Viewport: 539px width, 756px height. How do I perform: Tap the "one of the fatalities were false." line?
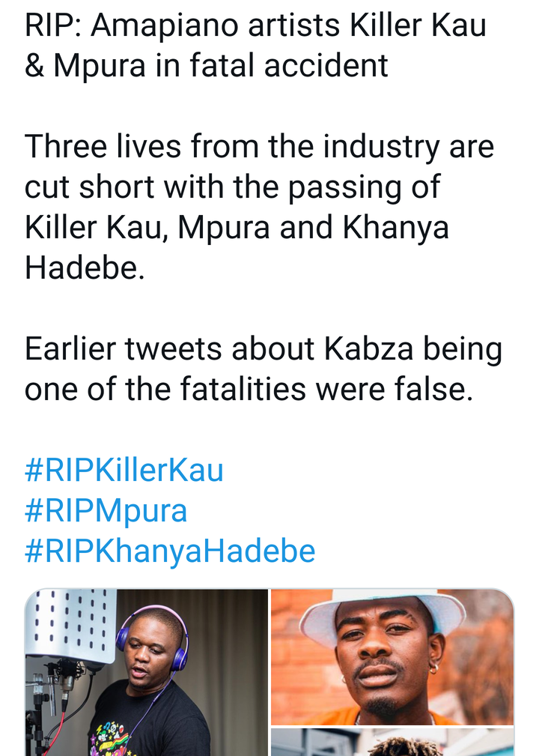[249, 390]
